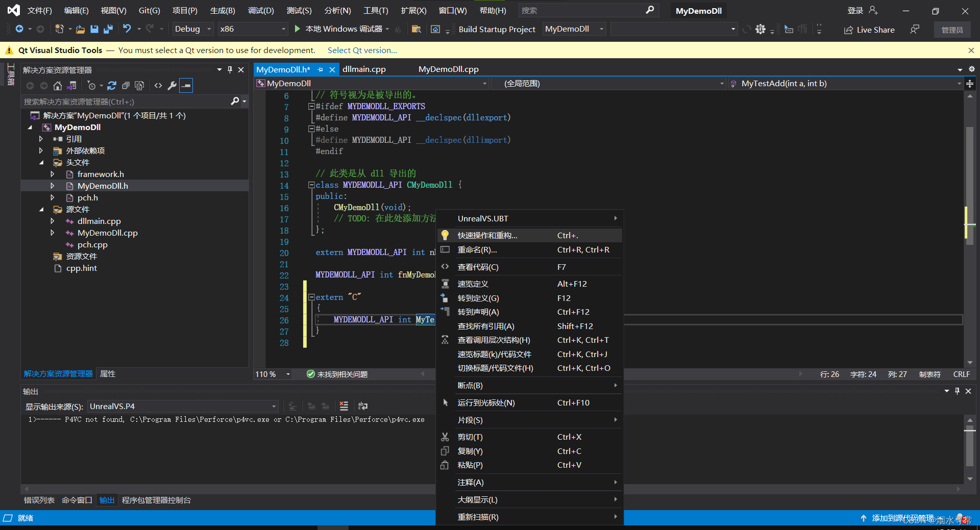Image resolution: width=980 pixels, height=530 pixels.
Task: Start the local Windows debugger
Action: click(298, 29)
